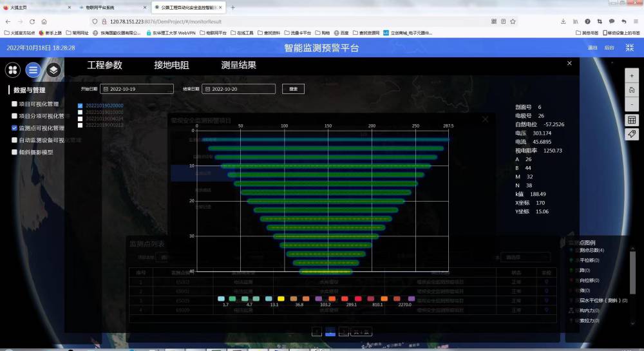Viewport: 644px width, 351px height.
Task: Toggle the 20221019020000 record checkbox
Action: (x=80, y=106)
